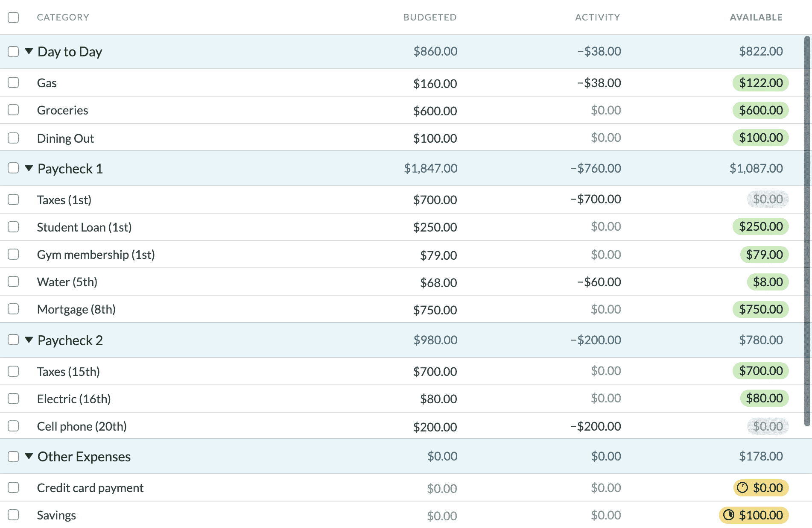
Task: Collapse the Day to Day group
Action: point(29,51)
